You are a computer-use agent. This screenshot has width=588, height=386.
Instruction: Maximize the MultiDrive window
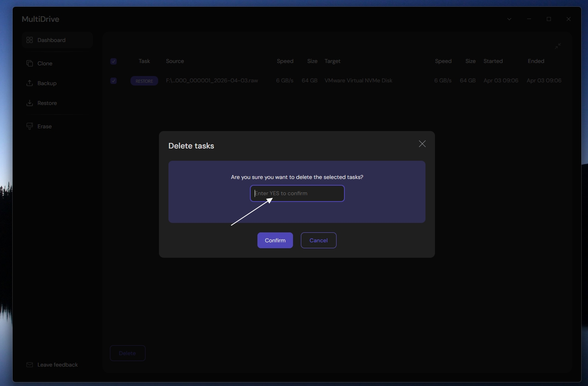tap(549, 19)
